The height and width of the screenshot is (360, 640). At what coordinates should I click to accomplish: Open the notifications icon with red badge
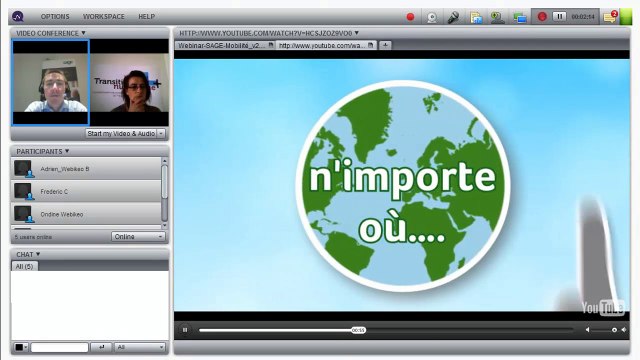tap(610, 17)
